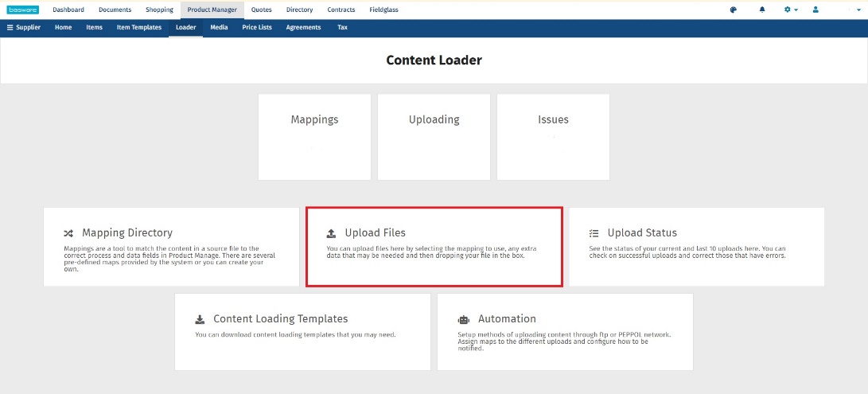Open the color theme palette icon
This screenshot has height=394, width=868.
(734, 10)
